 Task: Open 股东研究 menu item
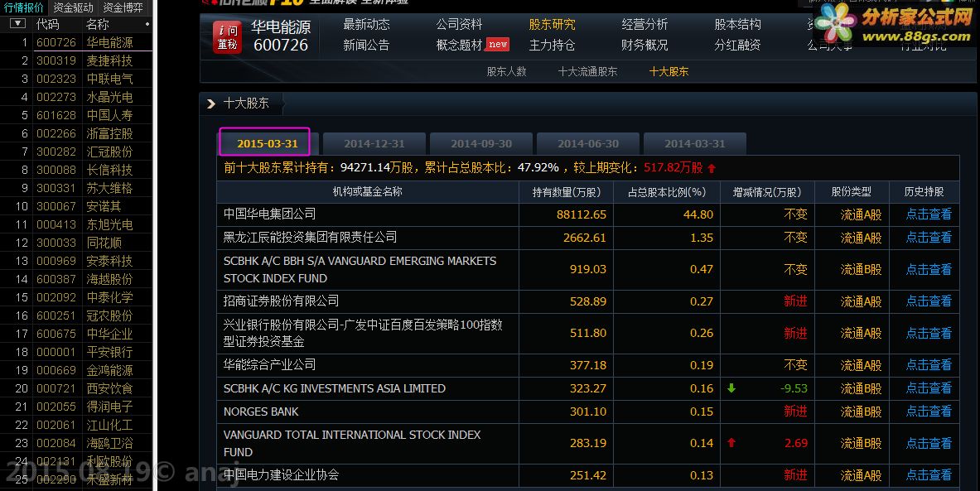[552, 24]
